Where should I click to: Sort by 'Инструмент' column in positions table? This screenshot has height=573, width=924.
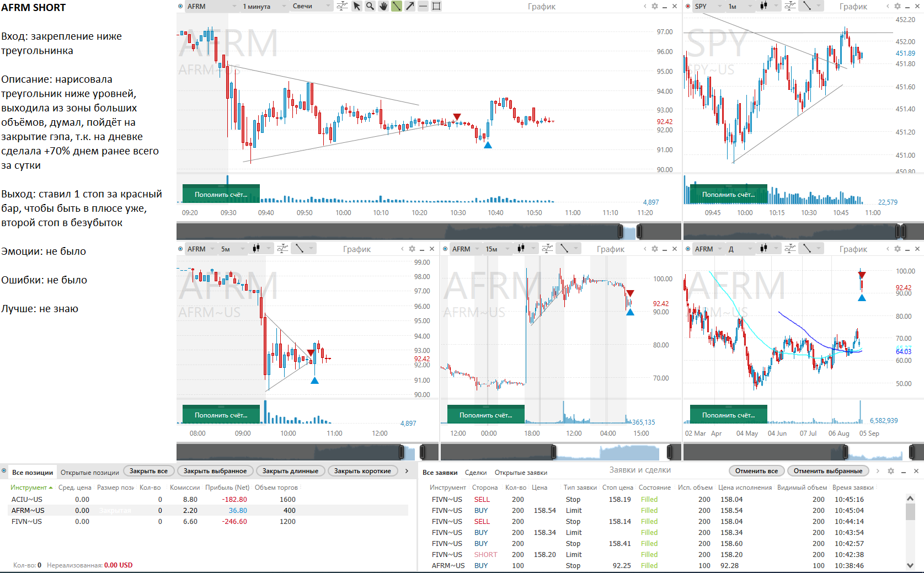click(x=31, y=488)
